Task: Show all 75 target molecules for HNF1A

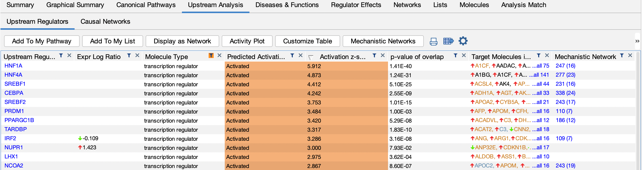Action: [x=541, y=66]
